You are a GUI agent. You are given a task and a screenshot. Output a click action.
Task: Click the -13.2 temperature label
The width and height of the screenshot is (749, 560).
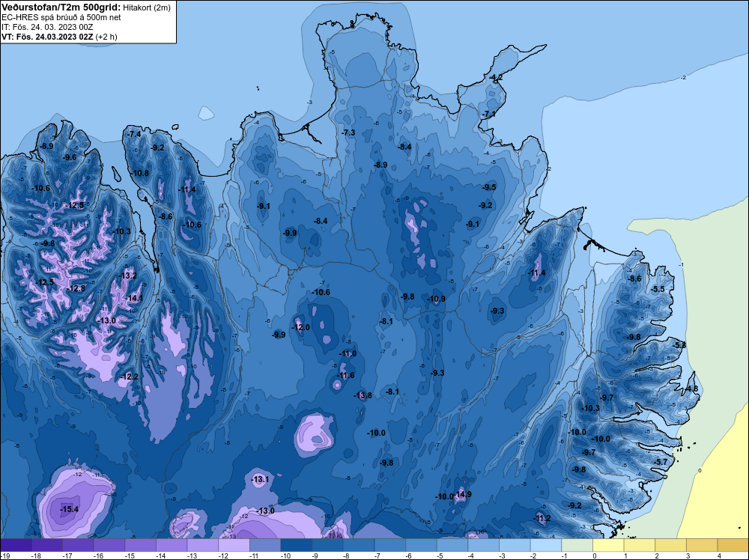(x=127, y=276)
